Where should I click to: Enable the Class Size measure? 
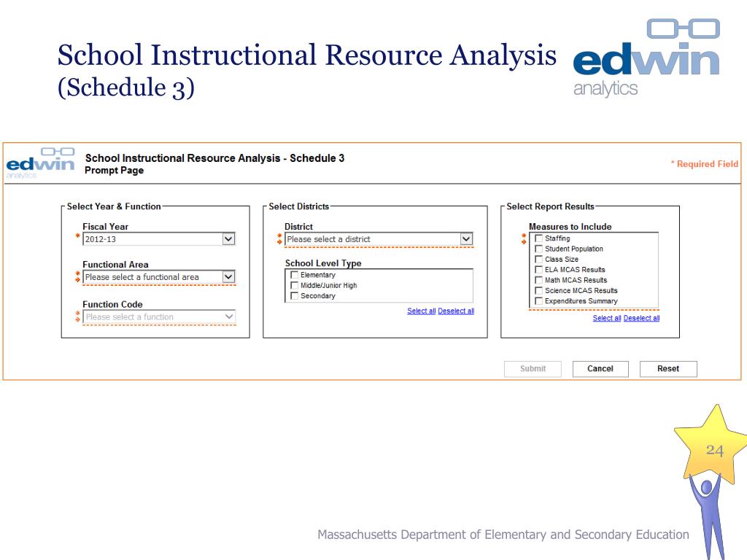539,259
